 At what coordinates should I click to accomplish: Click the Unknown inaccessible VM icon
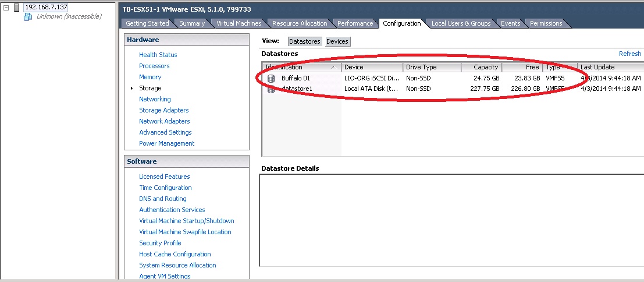[x=27, y=17]
